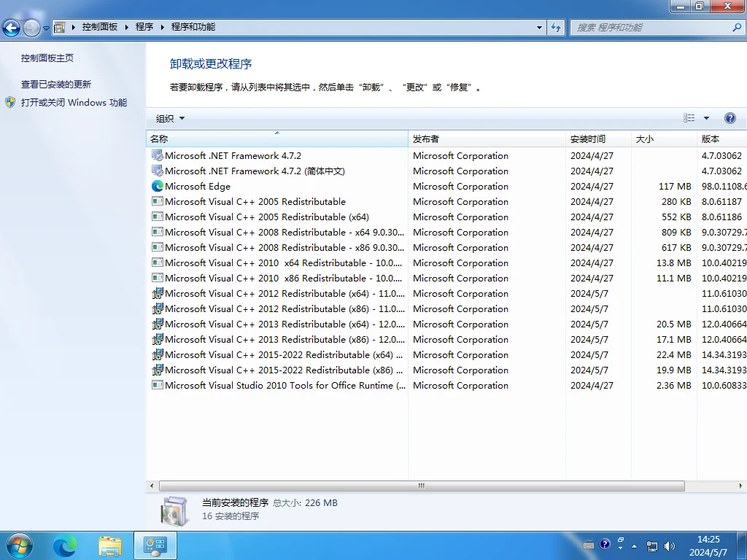Viewport: 747px width, 560px height.
Task: Click icon of Visual C++ 2012 (x86) entry
Action: click(158, 308)
